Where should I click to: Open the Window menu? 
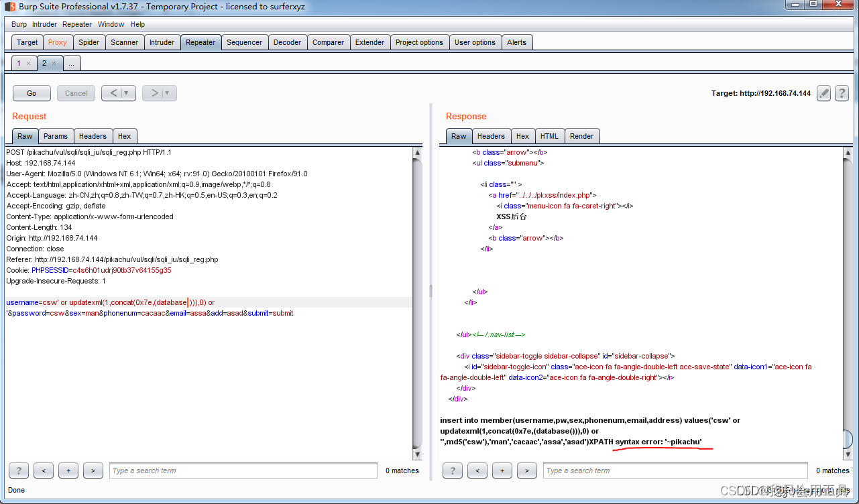coord(111,24)
